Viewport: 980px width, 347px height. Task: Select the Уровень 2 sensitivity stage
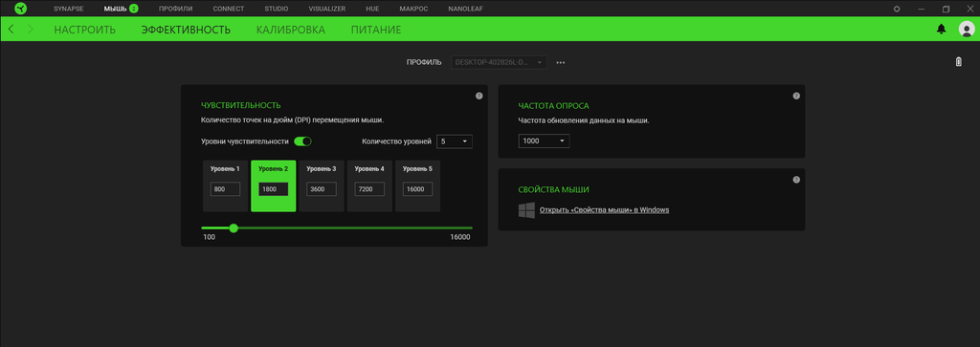pos(273,186)
